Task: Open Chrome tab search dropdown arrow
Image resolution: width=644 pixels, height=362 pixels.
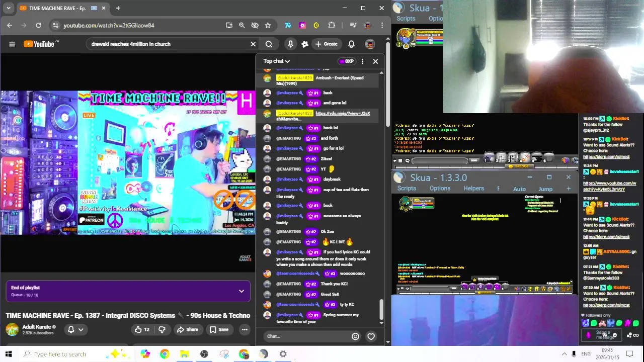Action: point(8,8)
